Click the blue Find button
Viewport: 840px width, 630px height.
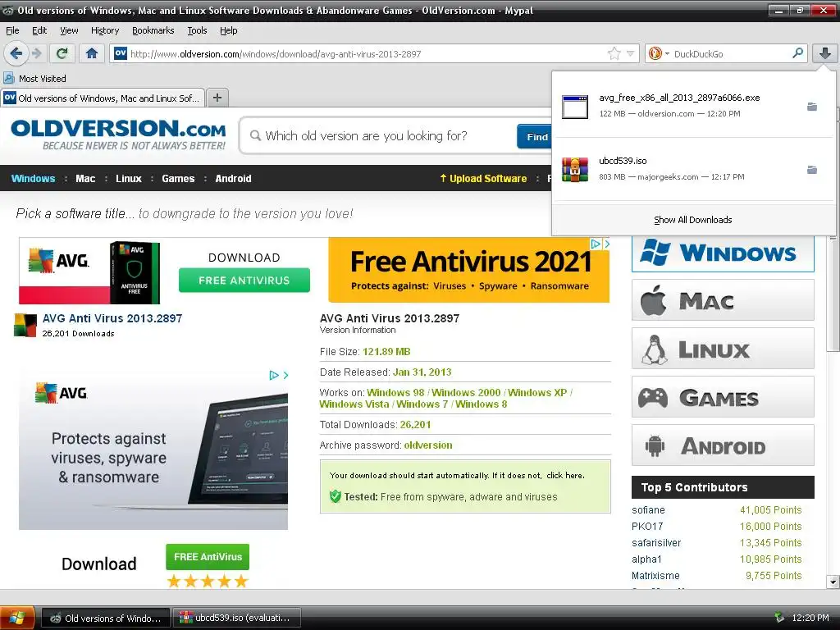(x=535, y=137)
